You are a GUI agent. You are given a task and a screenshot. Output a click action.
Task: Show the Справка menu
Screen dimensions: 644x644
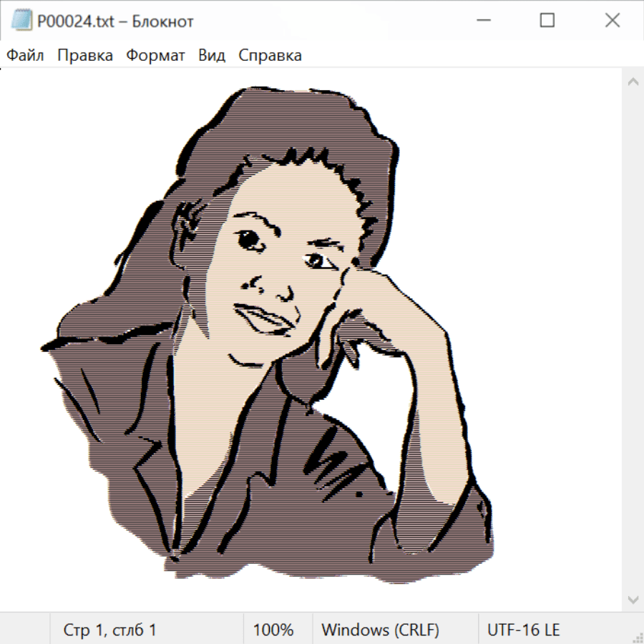point(270,55)
